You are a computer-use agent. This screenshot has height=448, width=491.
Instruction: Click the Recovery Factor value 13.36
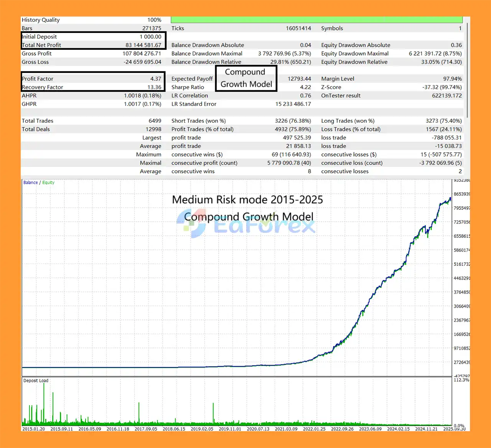pyautogui.click(x=154, y=87)
